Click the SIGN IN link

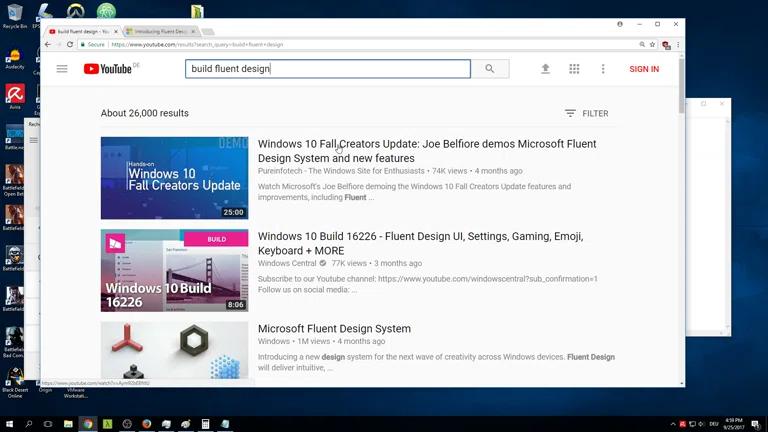click(x=644, y=69)
